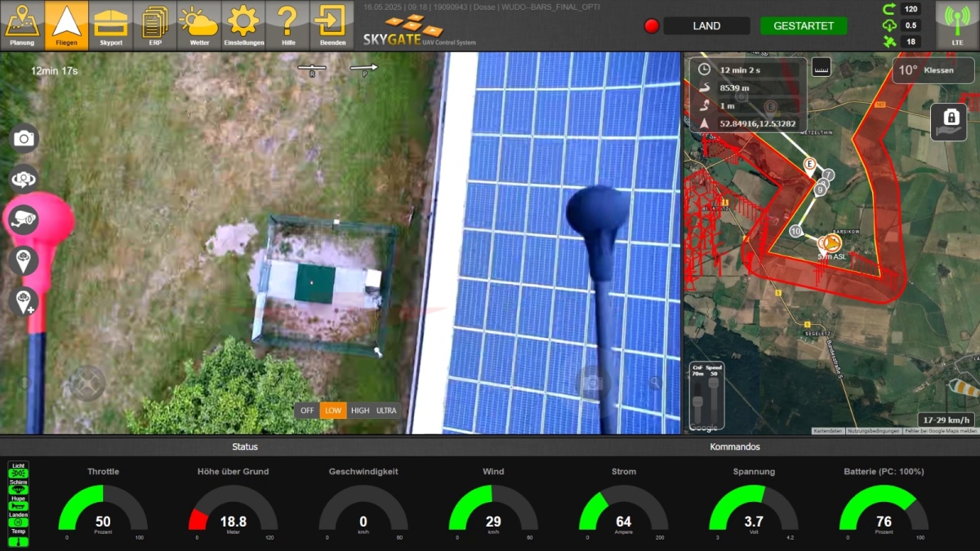Screen dimensions: 980x551
Task: Click the map pin marker icon
Action: pos(24,260)
